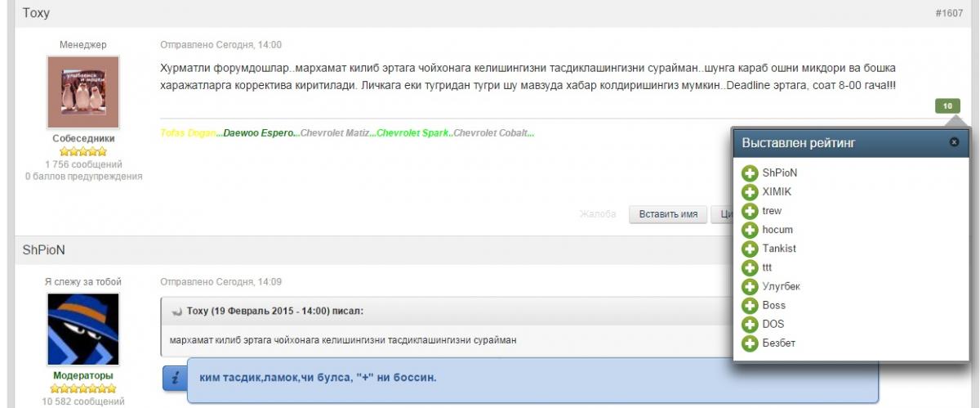
Task: Click the blue info icon in moderator note
Action: coord(176,379)
